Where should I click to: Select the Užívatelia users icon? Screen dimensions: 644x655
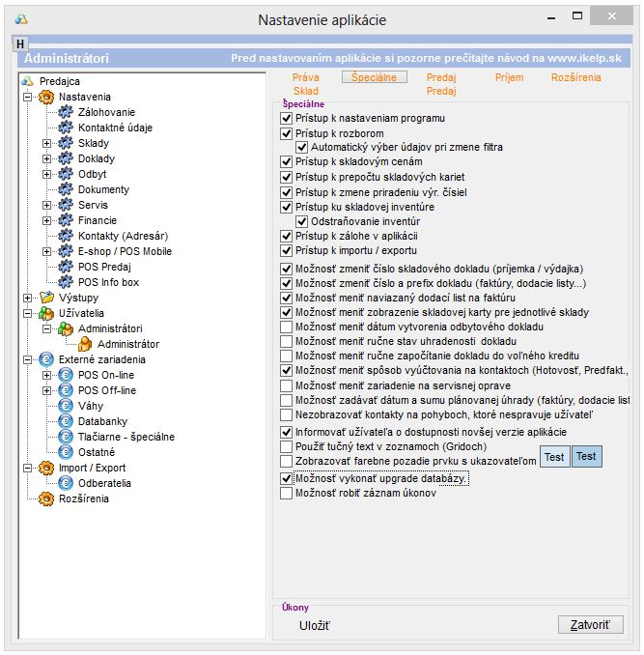[45, 314]
